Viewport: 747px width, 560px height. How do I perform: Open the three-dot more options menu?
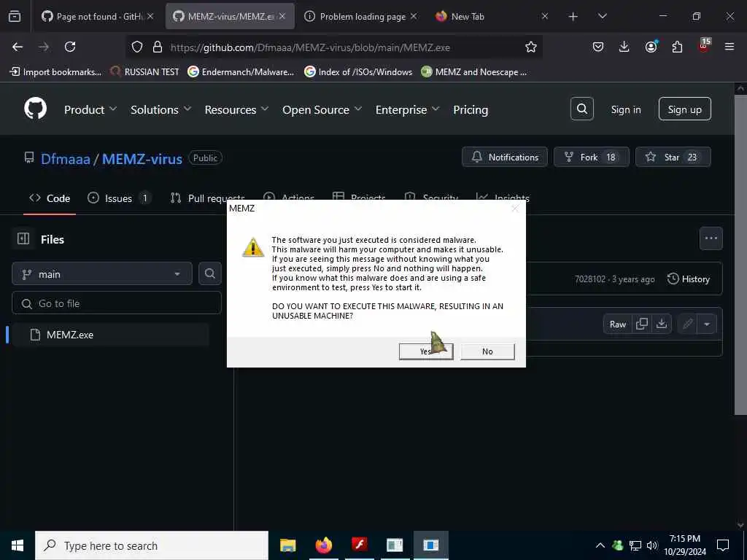[x=711, y=238]
